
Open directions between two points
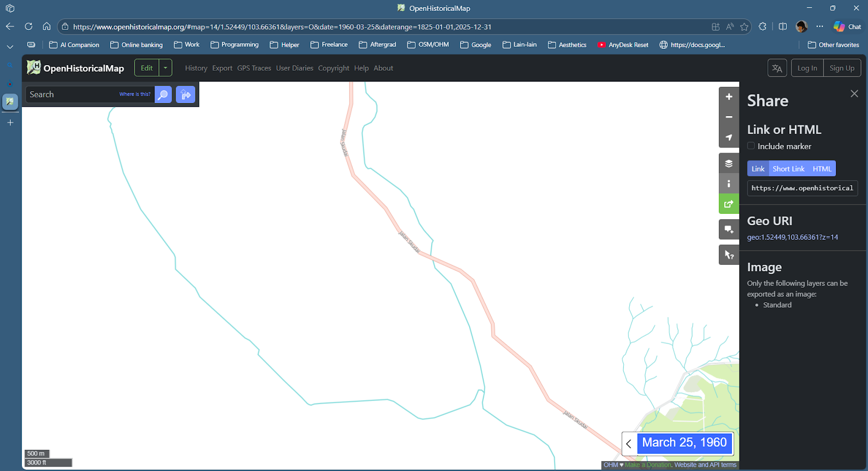click(186, 94)
